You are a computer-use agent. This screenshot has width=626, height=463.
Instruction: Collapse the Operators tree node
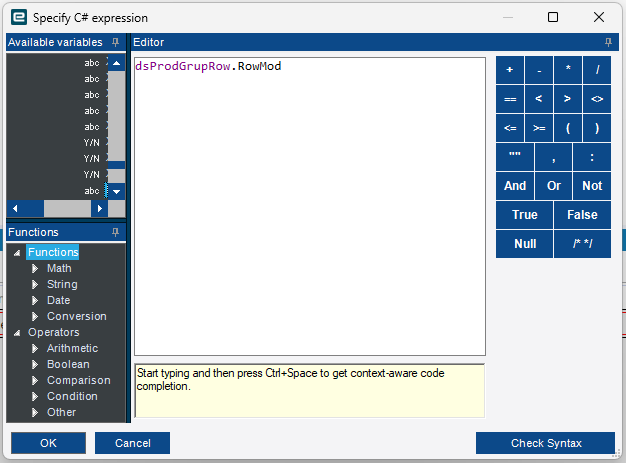[17, 333]
